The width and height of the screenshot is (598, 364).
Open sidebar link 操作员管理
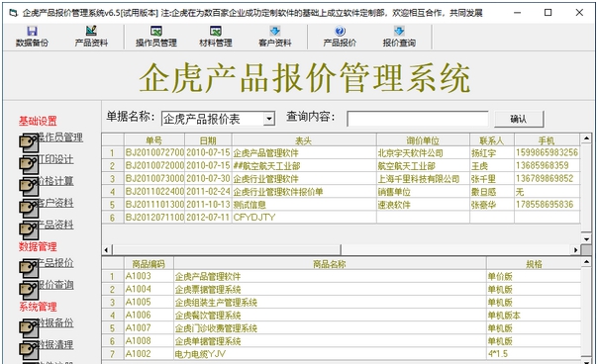(x=60, y=137)
